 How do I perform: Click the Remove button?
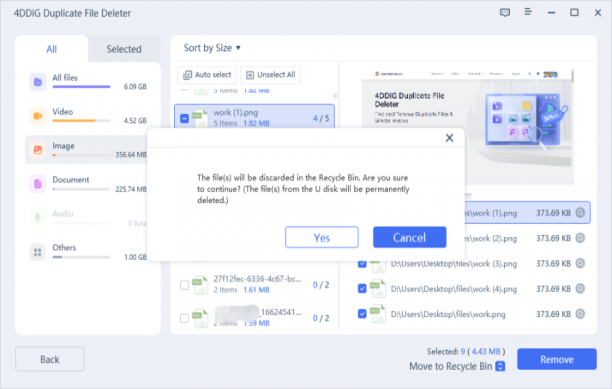(557, 359)
